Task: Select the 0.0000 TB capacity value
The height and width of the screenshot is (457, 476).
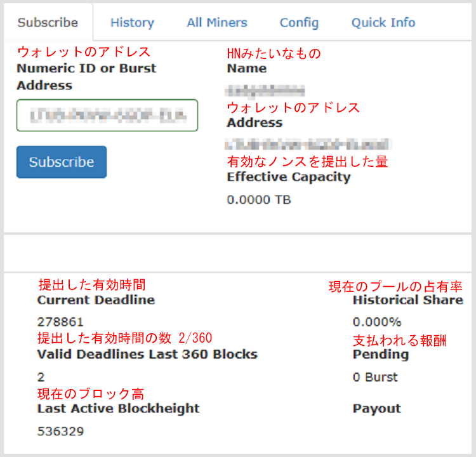Action: [259, 199]
